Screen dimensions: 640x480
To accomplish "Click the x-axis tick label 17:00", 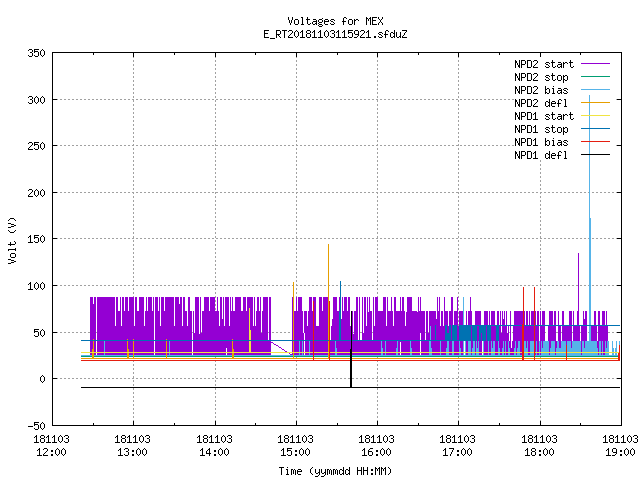I will point(458,453).
